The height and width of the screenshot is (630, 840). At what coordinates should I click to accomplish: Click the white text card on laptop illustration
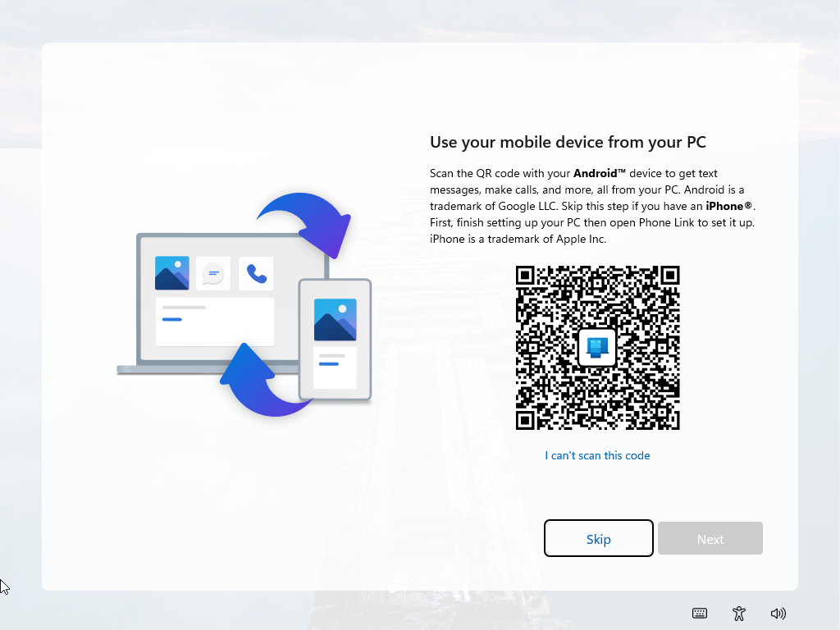[x=215, y=322]
